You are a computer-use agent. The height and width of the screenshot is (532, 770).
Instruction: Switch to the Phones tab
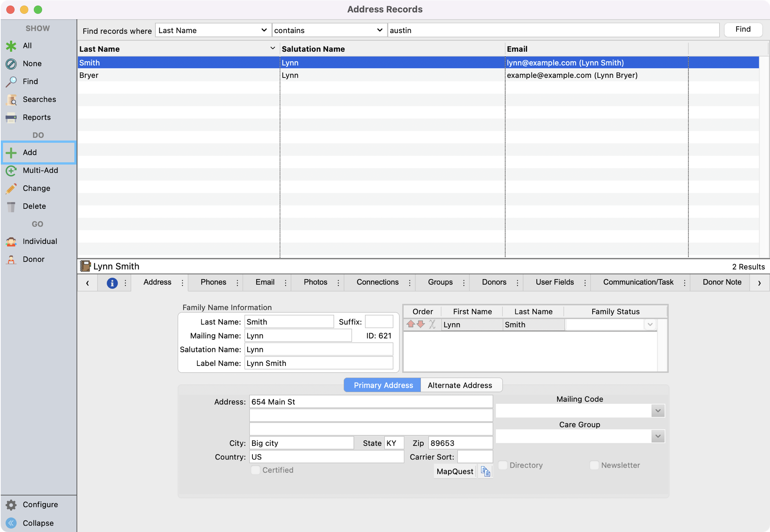click(x=213, y=282)
